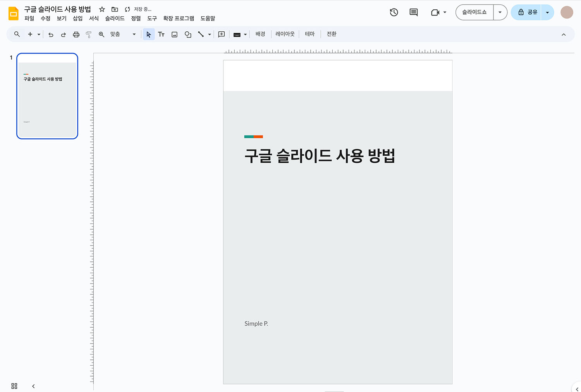This screenshot has height=392, width=581.
Task: Click the 테마 theme button
Action: [x=310, y=34]
